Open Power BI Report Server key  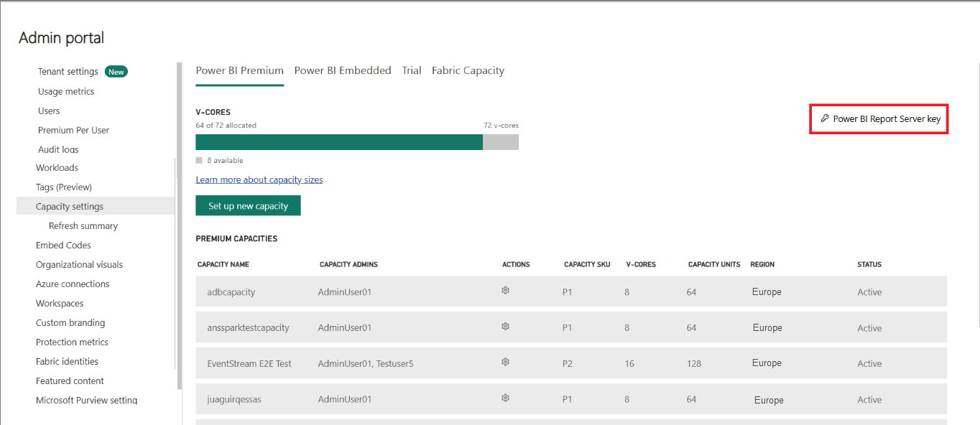(879, 119)
